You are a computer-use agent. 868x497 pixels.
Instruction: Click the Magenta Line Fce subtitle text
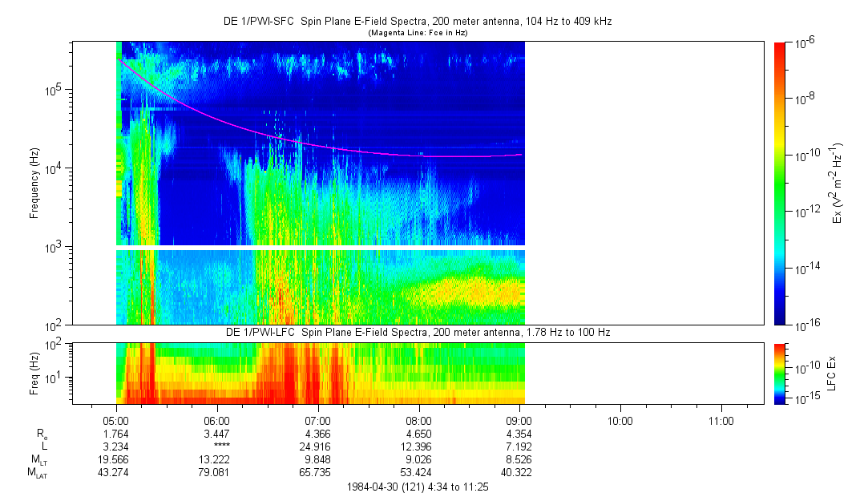pos(417,33)
